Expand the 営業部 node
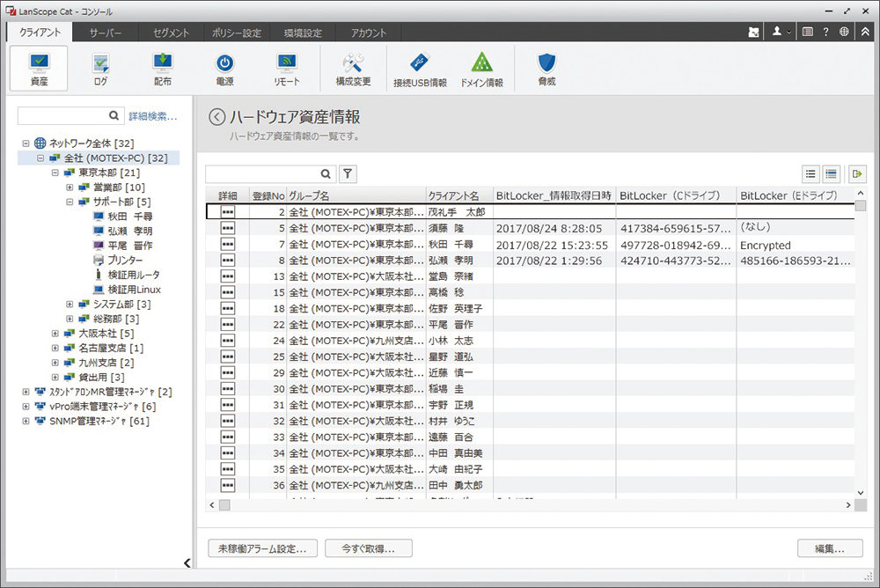This screenshot has height=588, width=880. (70, 187)
